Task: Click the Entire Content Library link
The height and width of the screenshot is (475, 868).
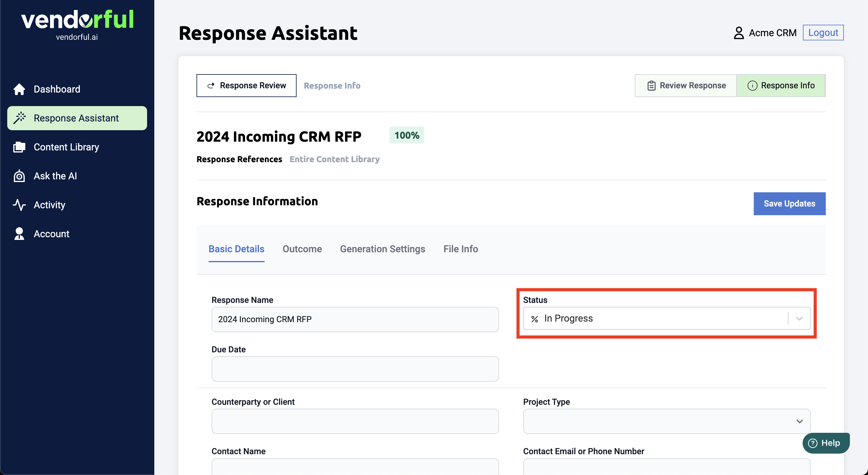Action: coord(334,159)
